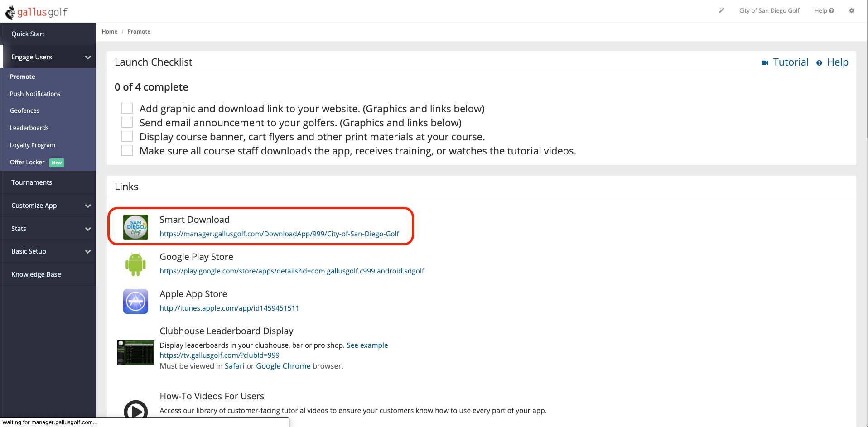Click the 'Apple App Store' title text
This screenshot has width=868, height=427.
[x=193, y=294]
